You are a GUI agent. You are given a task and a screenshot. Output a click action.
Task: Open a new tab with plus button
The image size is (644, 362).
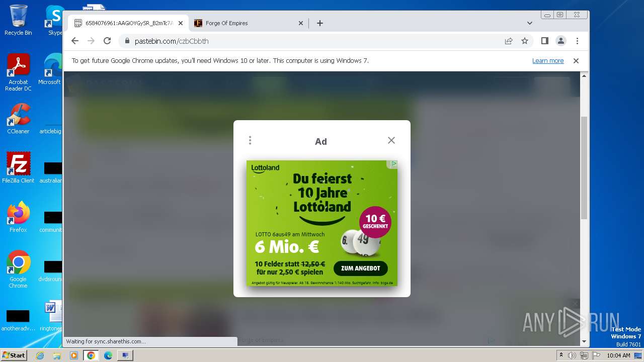tap(319, 23)
